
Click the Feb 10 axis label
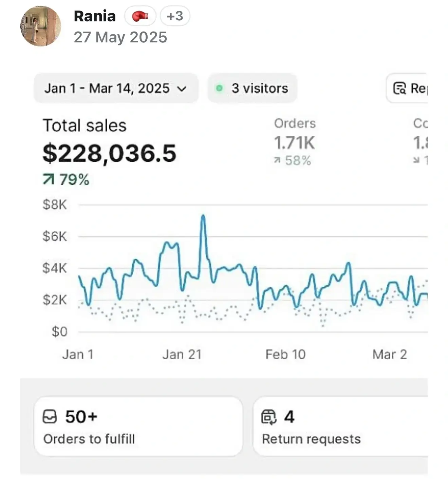(x=285, y=355)
